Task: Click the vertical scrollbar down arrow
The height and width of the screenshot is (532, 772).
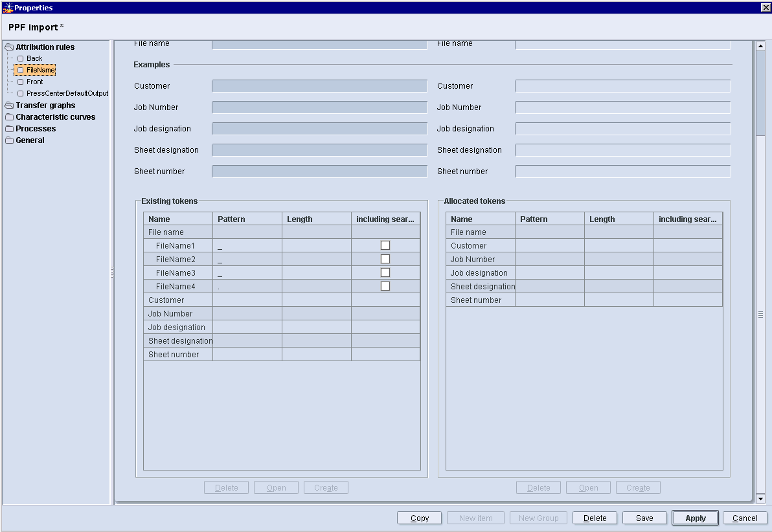Action: (762, 499)
